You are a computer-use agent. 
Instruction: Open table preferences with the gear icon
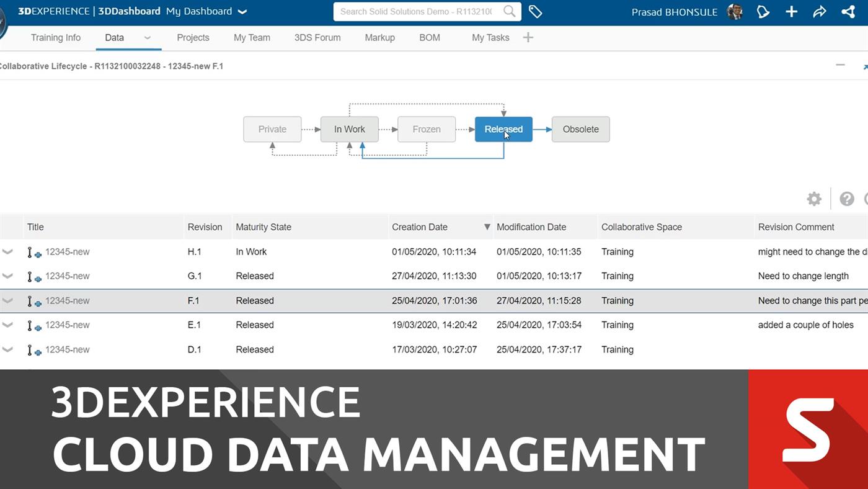[x=814, y=199]
